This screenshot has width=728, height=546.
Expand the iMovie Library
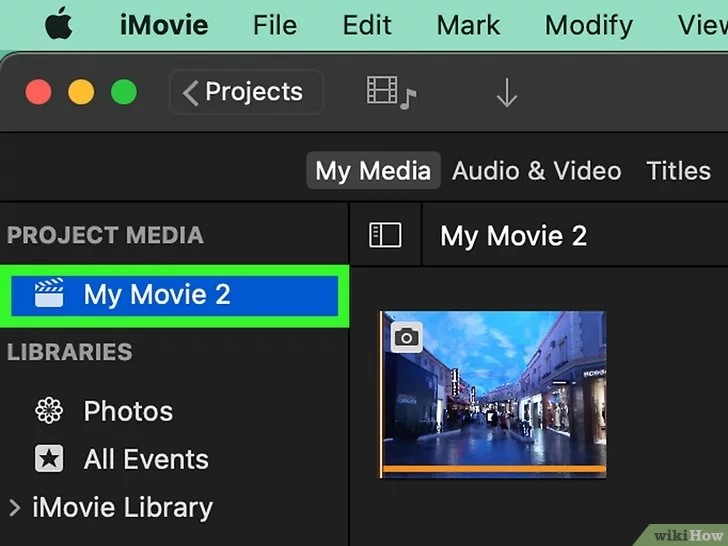15,507
